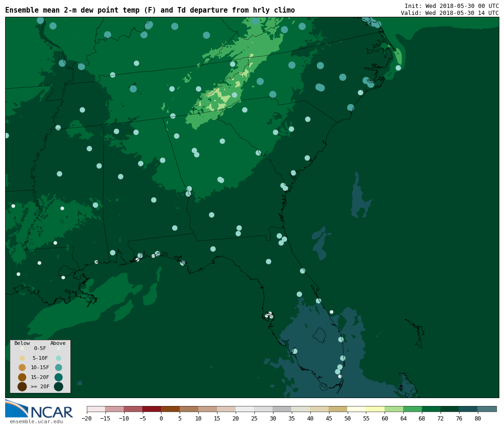Click the '-15' colorbar tick label
This screenshot has width=504, height=427.
pos(105,419)
